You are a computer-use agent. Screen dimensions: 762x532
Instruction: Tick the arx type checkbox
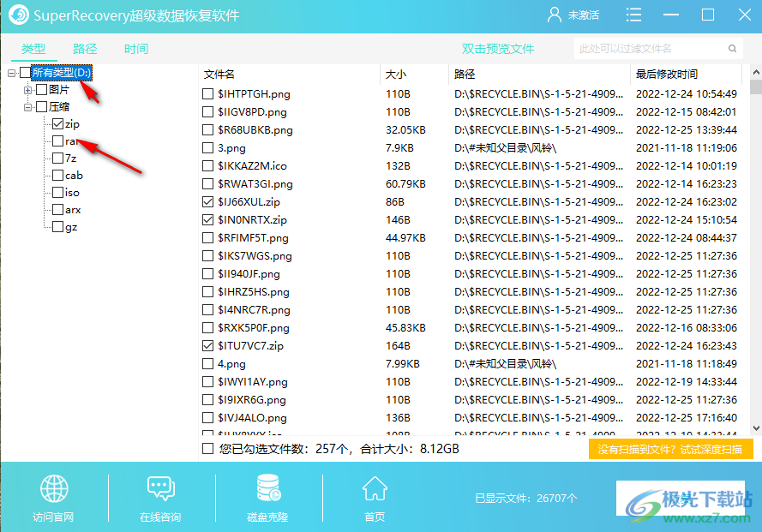tap(57, 209)
